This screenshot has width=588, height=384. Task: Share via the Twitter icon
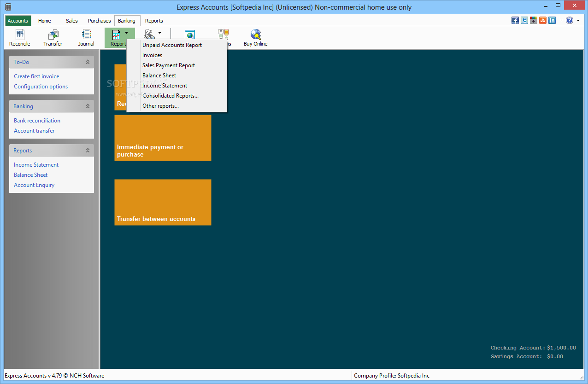tap(524, 20)
